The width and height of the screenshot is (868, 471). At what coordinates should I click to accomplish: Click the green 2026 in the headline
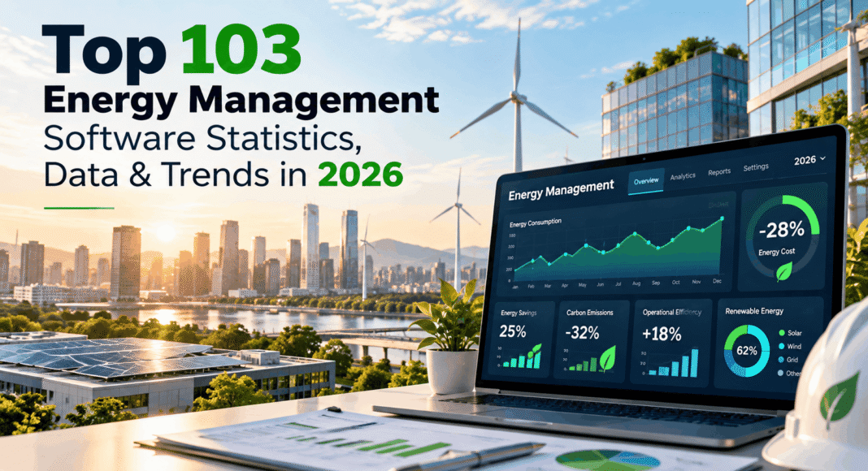(x=360, y=174)
